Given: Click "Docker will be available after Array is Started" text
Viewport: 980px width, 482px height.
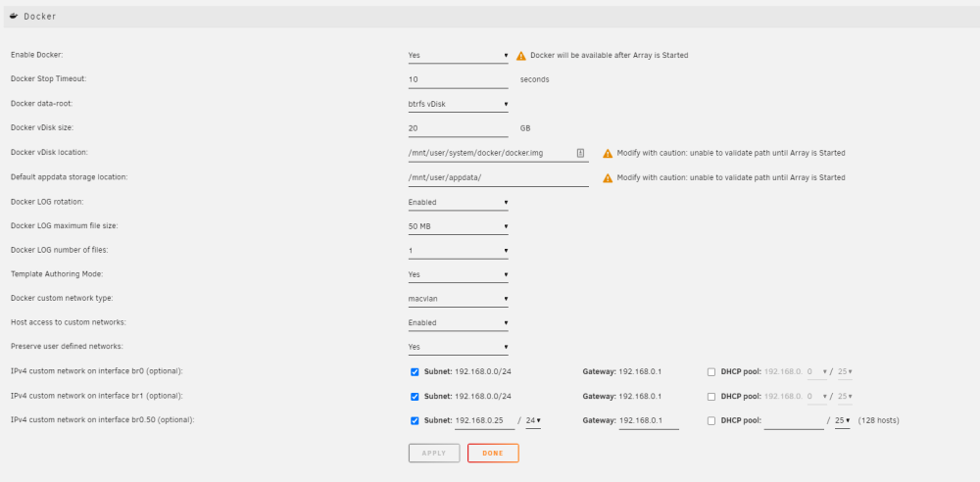Looking at the screenshot, I should point(609,55).
